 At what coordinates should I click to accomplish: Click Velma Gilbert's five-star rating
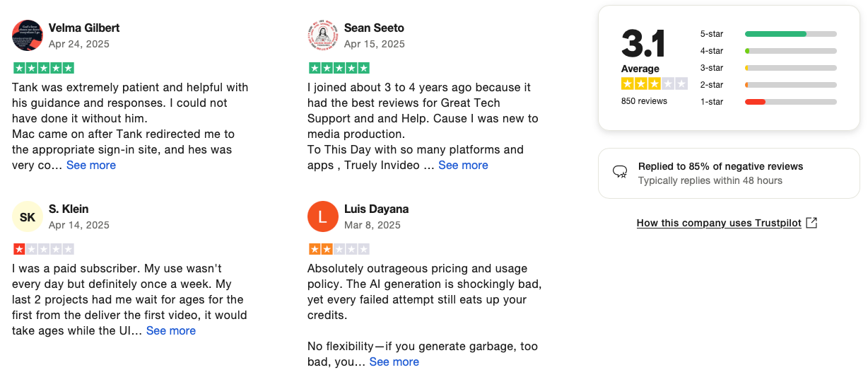click(43, 69)
